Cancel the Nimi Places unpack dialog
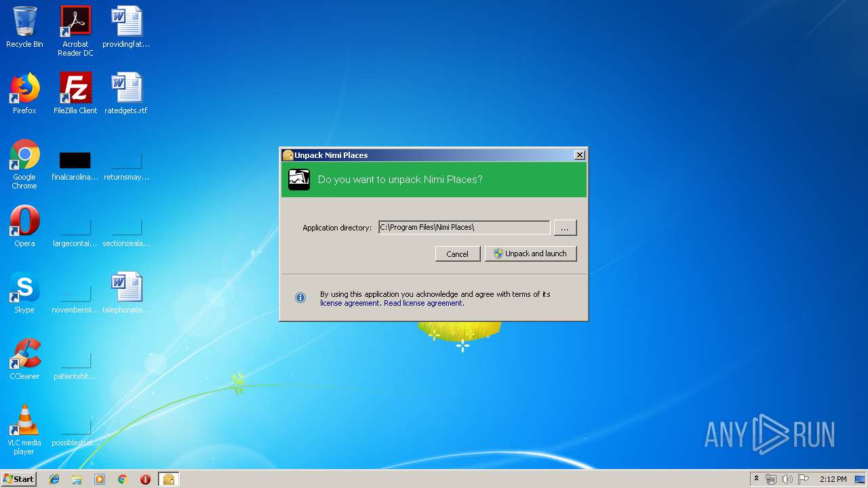The width and height of the screenshot is (868, 488). (x=457, y=253)
